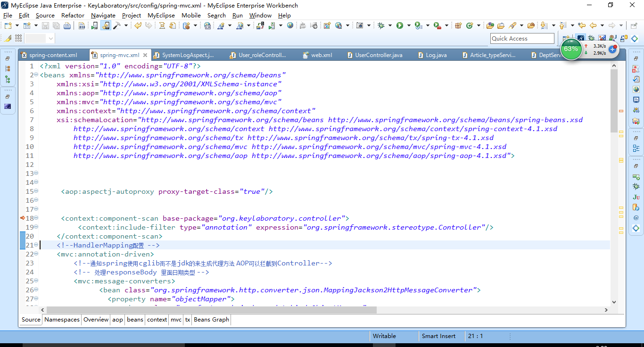Click the highlighter marker toolbar icon

(x=8, y=38)
